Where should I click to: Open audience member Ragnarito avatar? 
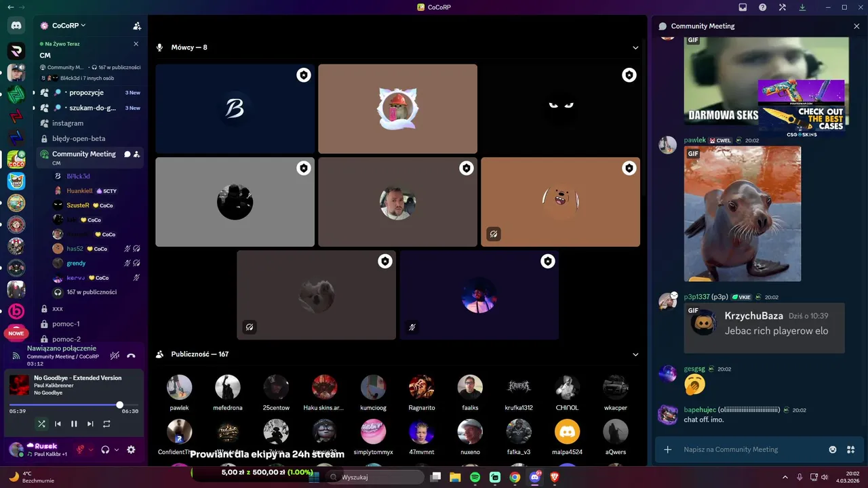tap(421, 387)
